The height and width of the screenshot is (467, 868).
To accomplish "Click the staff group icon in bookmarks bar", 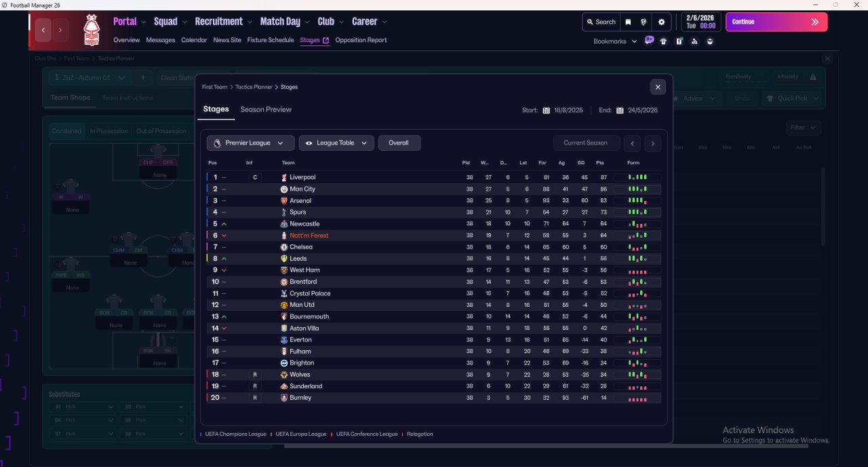I will (x=710, y=41).
